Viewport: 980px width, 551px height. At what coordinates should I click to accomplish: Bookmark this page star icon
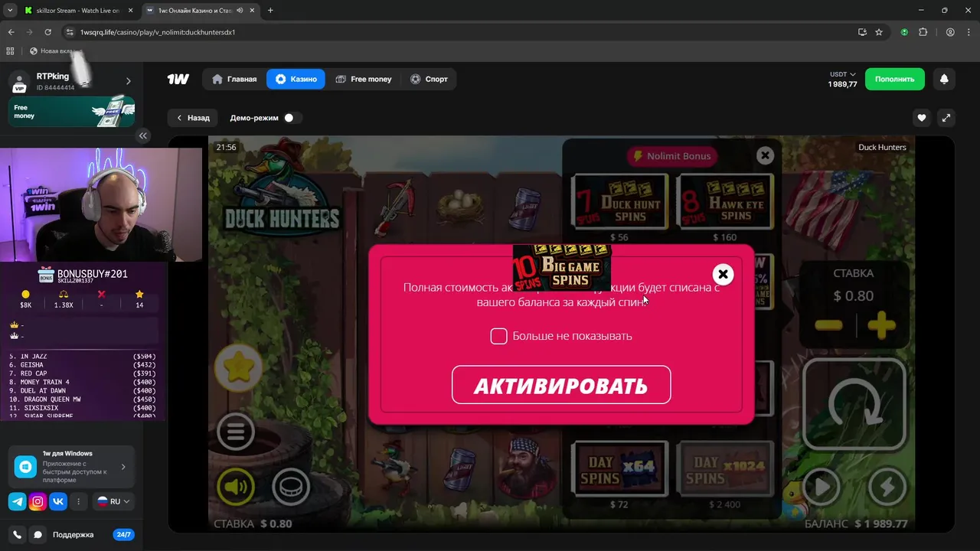point(879,32)
